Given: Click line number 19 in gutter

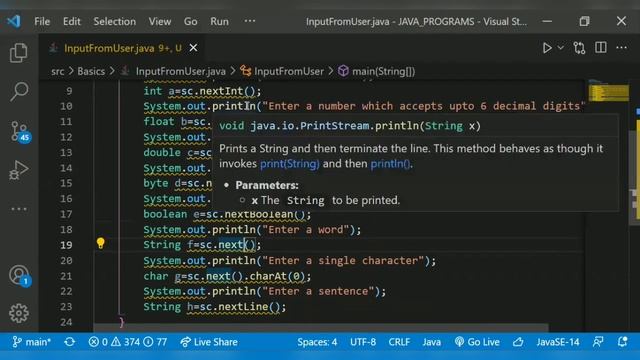Looking at the screenshot, I should [66, 245].
